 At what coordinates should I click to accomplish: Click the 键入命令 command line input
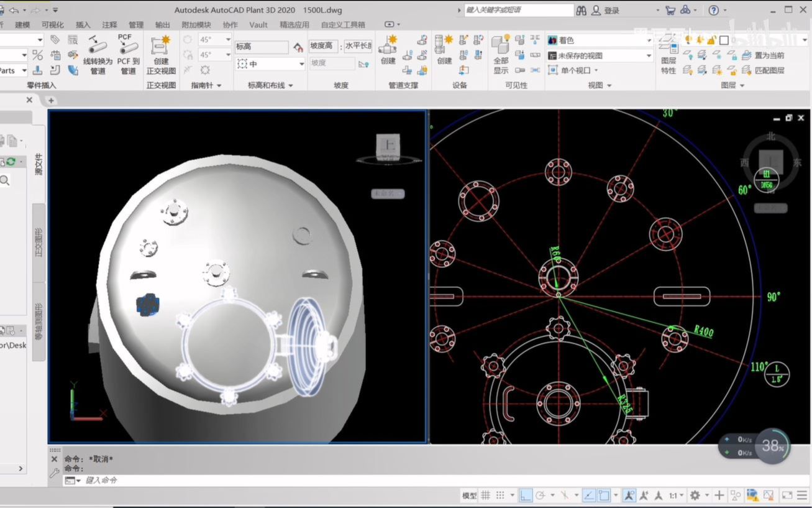pyautogui.click(x=124, y=479)
